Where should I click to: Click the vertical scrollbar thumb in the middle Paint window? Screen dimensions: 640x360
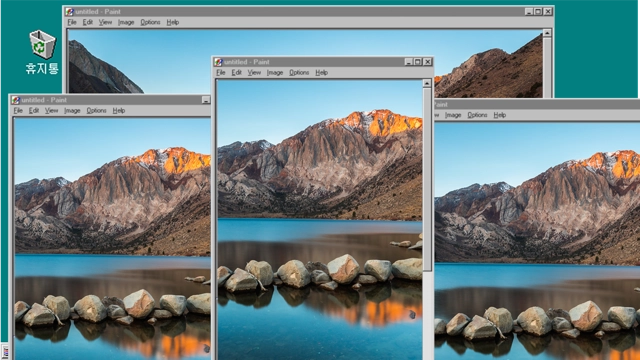click(427, 180)
